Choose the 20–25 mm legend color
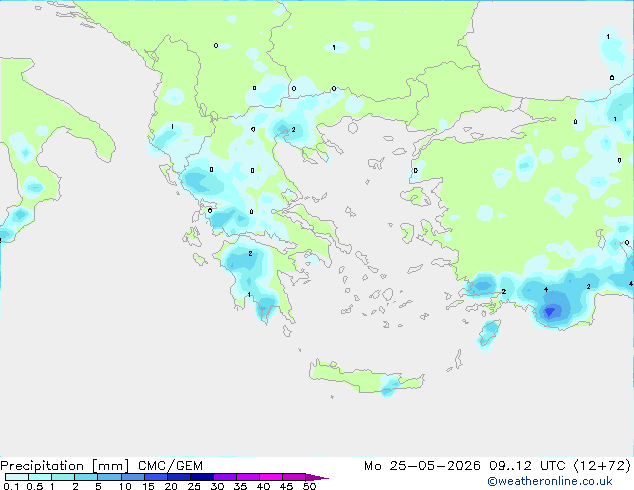This screenshot has width=634, height=490. point(179,477)
